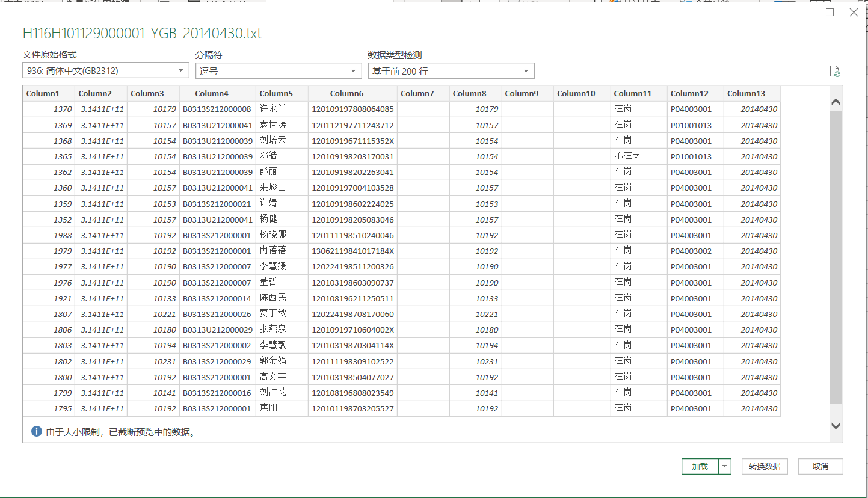Viewport: 868px width, 498px height.
Task: Click the P01001013 cell in 袁世涛 row
Action: pyautogui.click(x=695, y=125)
